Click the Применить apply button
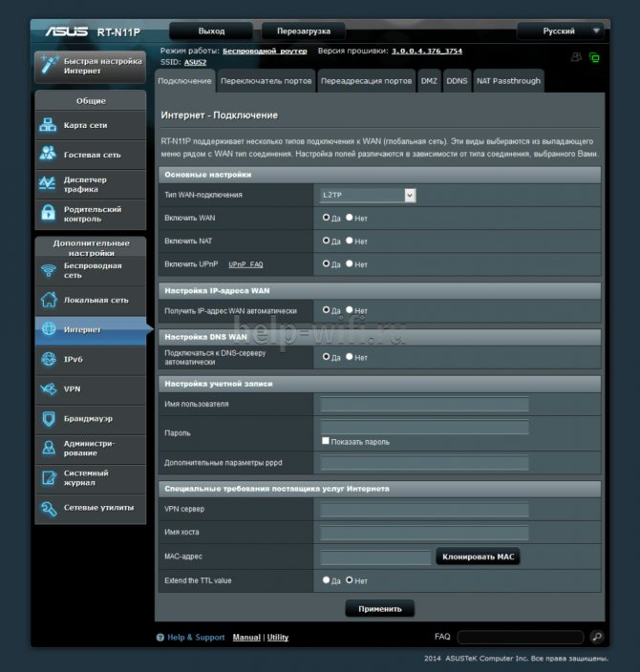Screen dimensions: 640x672 [x=379, y=609]
